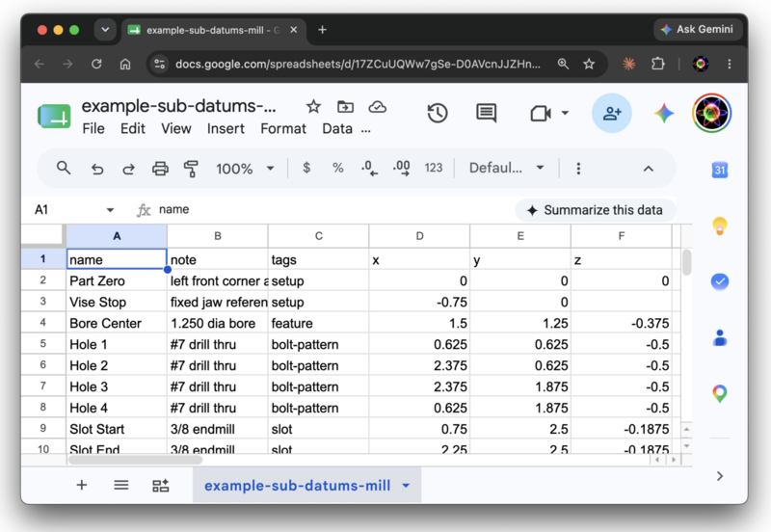Open toolbar more options three dots
771x532 pixels.
578,169
